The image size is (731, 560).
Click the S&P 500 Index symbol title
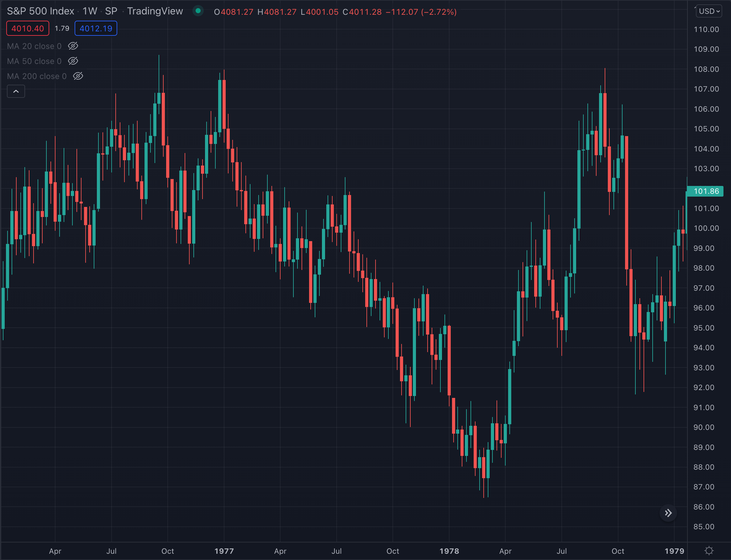[x=40, y=11]
